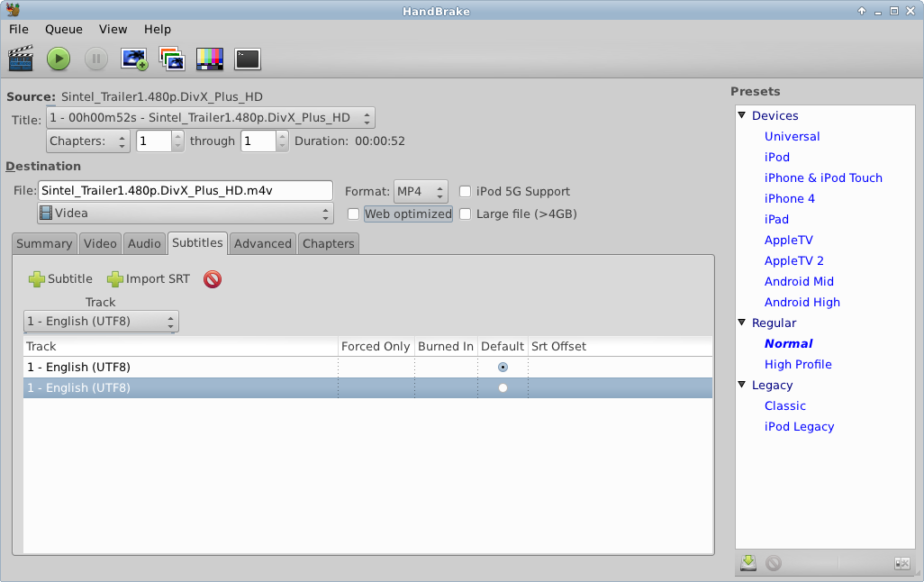Increment the start chapter spinner
The width and height of the screenshot is (924, 582).
click(x=178, y=136)
